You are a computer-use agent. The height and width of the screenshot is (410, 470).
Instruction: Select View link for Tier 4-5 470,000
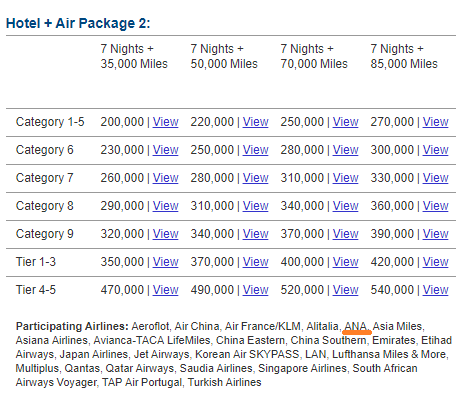(165, 290)
